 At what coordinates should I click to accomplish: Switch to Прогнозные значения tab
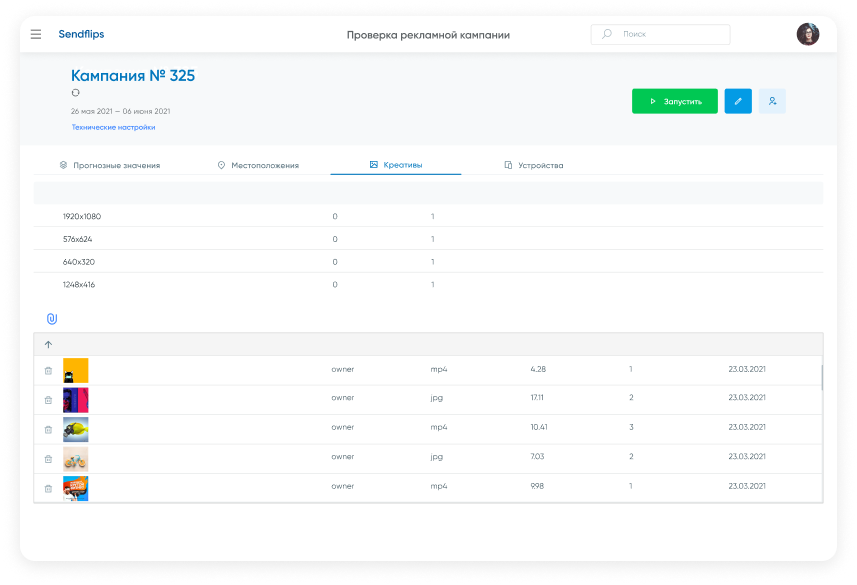click(x=109, y=165)
